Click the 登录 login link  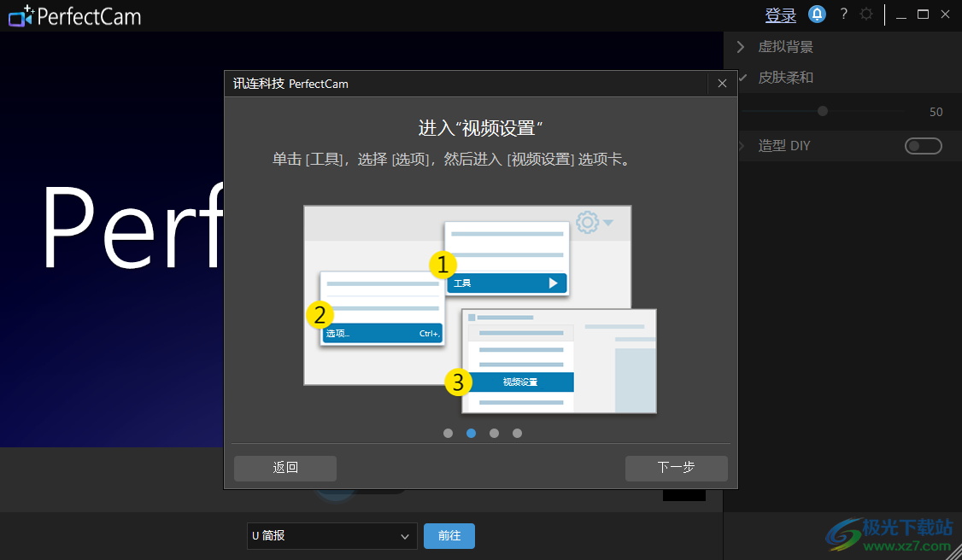(x=780, y=15)
